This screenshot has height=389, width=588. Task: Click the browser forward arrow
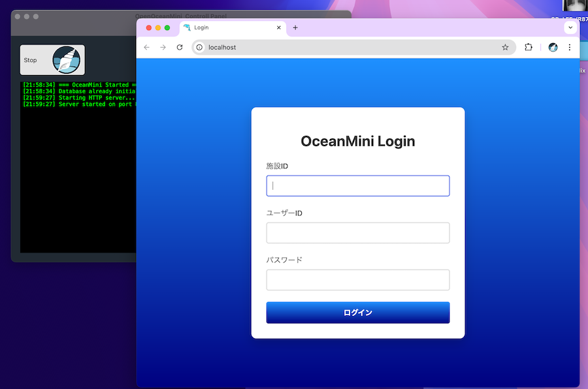(x=163, y=47)
